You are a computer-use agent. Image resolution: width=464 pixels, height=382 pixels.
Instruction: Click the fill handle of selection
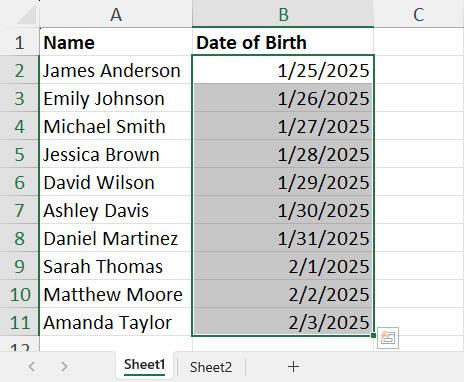(373, 335)
